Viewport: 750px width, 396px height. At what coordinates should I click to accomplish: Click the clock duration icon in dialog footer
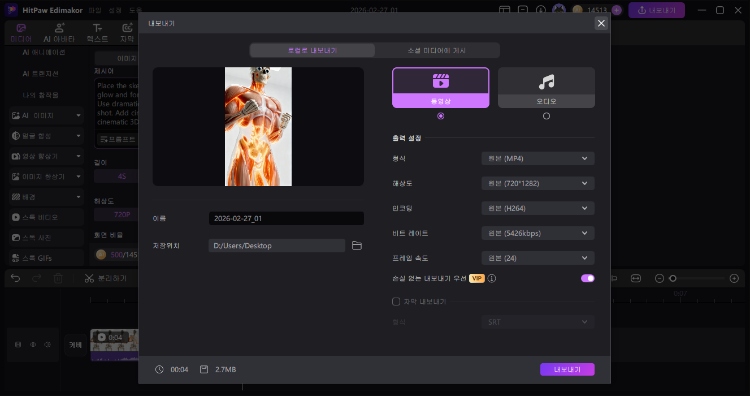pyautogui.click(x=159, y=370)
